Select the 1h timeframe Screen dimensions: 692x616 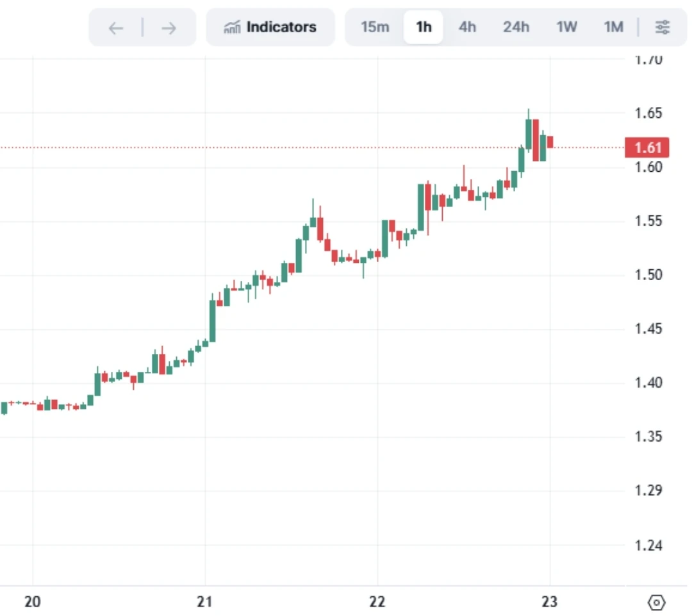point(424,27)
